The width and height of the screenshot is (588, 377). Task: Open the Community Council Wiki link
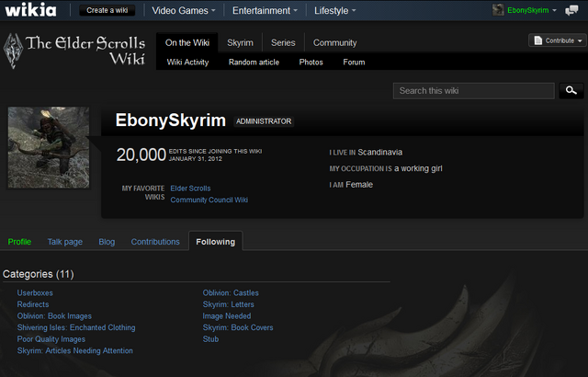[209, 200]
